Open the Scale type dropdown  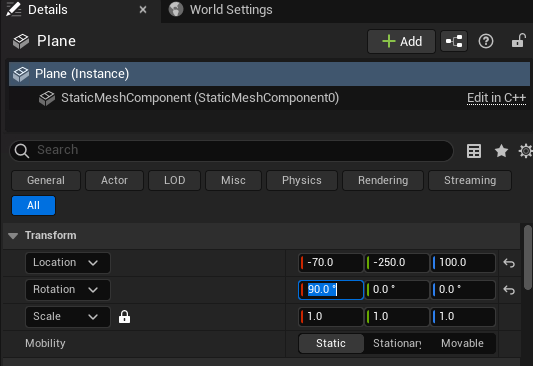click(x=68, y=317)
